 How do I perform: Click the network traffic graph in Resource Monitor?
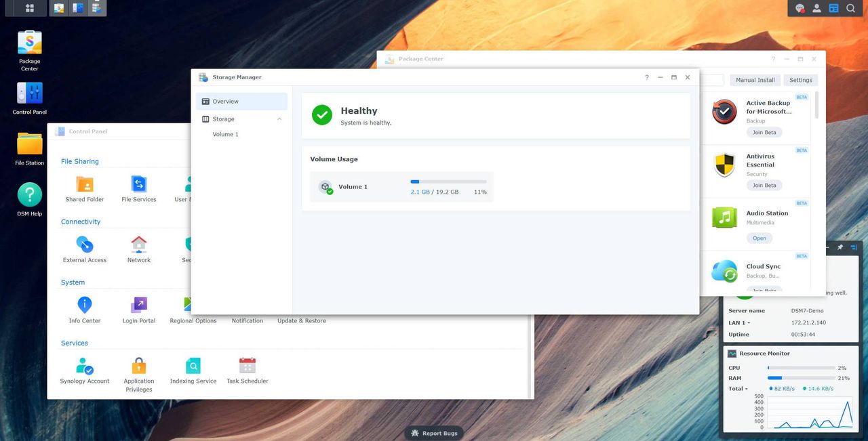[810, 413]
